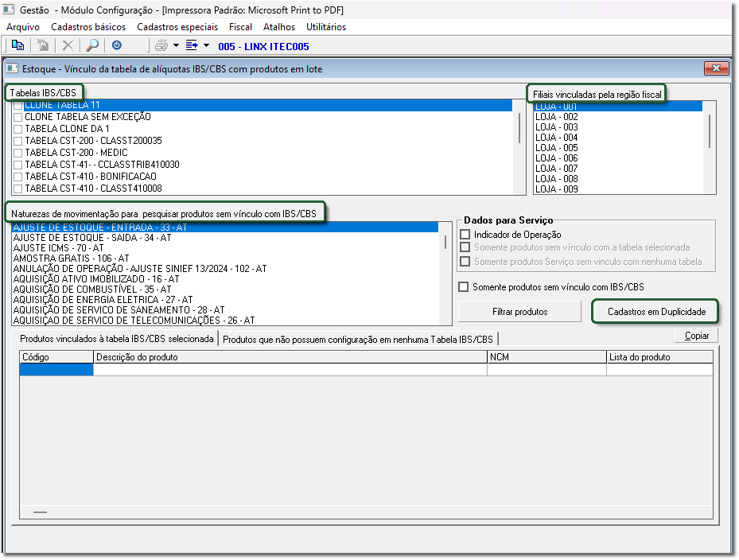Viewport: 739px width, 560px height.
Task: Click the printer toolbar icon
Action: [x=161, y=45]
